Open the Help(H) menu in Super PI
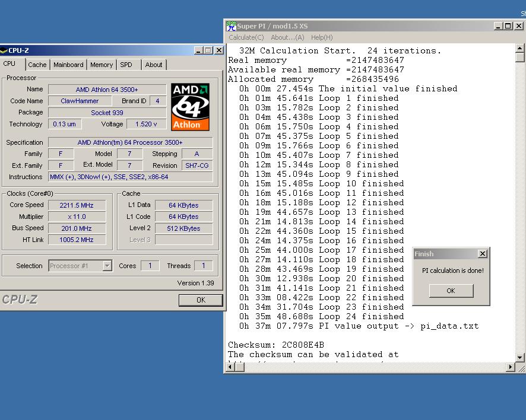The width and height of the screenshot is (526, 420). click(322, 37)
